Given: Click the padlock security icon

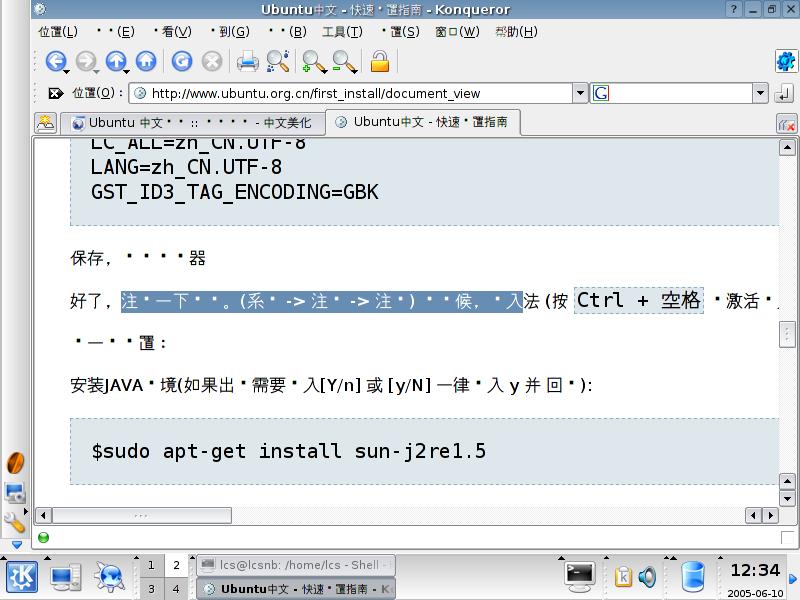Looking at the screenshot, I should tap(380, 61).
